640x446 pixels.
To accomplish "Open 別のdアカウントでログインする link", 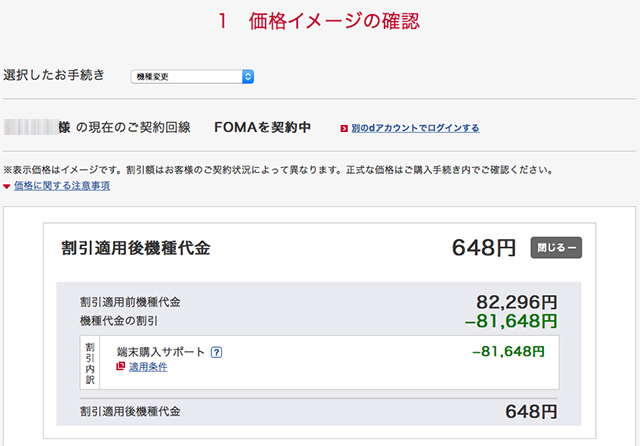I will coord(414,129).
